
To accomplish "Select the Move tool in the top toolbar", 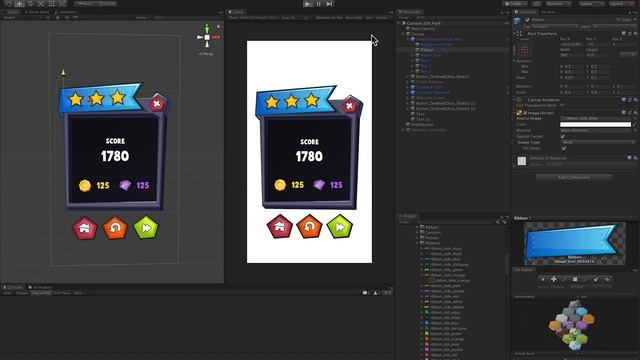I will point(19,3).
